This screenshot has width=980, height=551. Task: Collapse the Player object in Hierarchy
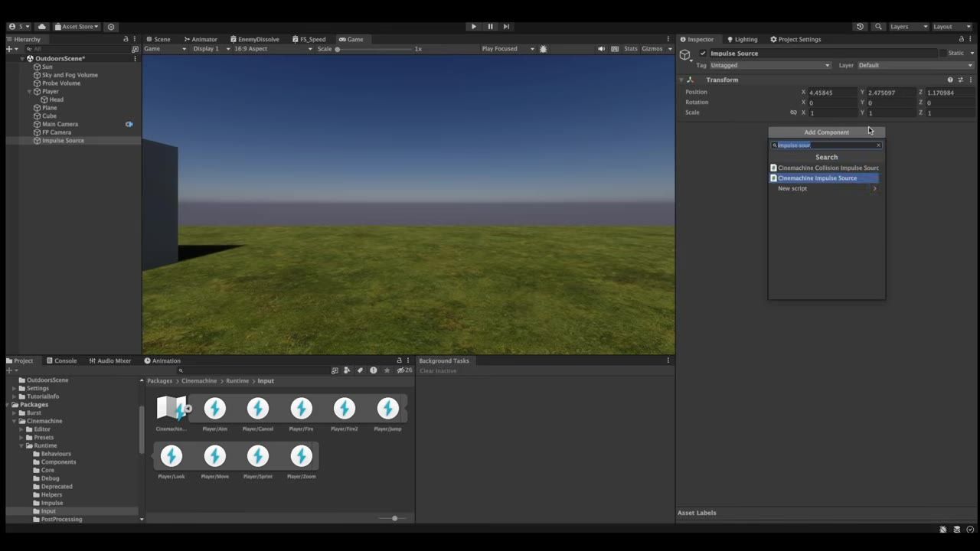click(x=29, y=91)
